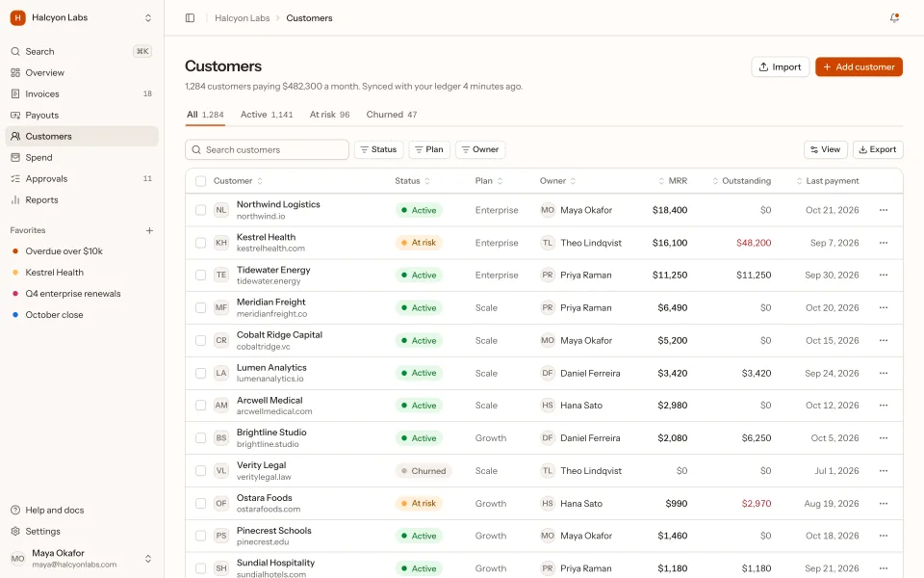Open Spend in the sidebar
Screen dimensions: 924x578
(x=81, y=157)
